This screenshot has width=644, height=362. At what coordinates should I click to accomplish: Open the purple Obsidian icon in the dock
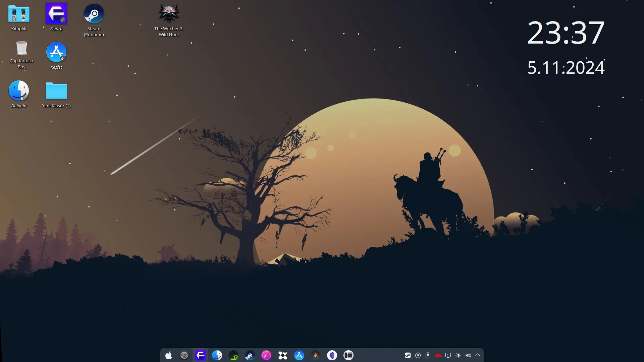[x=332, y=355]
